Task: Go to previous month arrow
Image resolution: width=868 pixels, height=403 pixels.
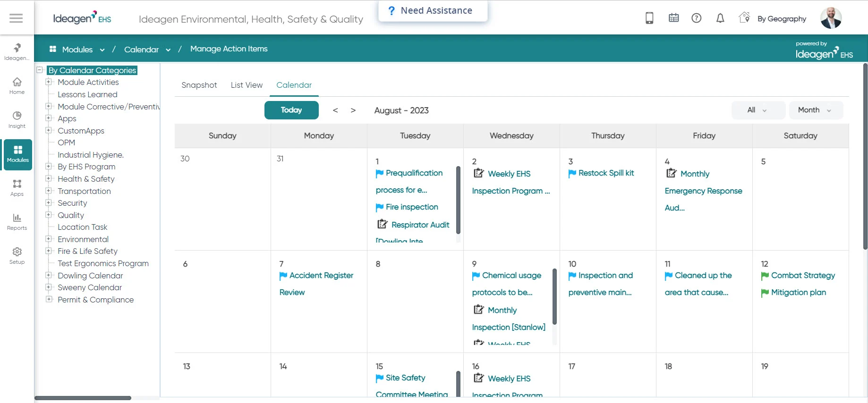Action: coord(335,110)
